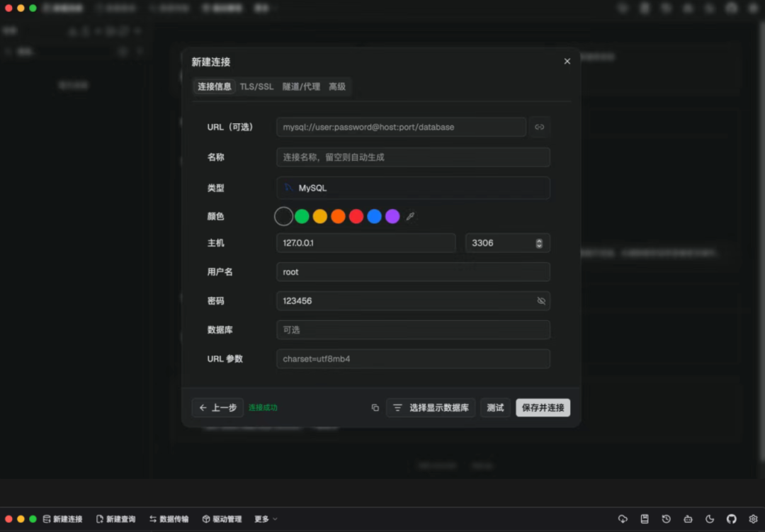This screenshot has height=532, width=765.
Task: Open settings gear in bottom bar
Action: point(753,519)
